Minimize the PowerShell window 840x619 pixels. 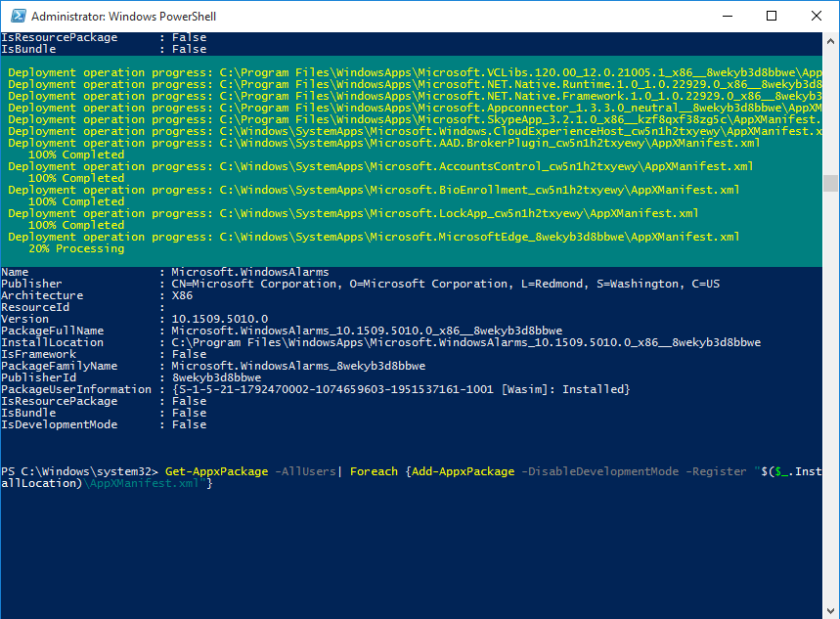pyautogui.click(x=728, y=16)
